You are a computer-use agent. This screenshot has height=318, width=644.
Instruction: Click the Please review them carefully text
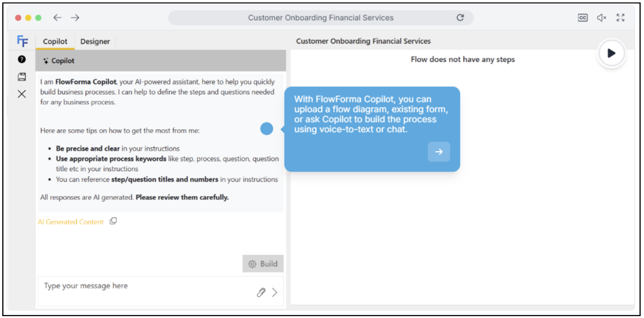pos(182,197)
